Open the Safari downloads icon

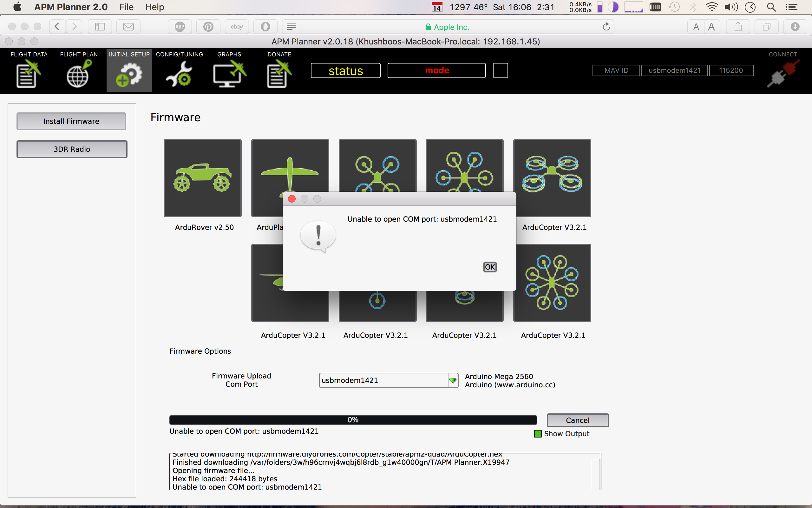pos(795,27)
